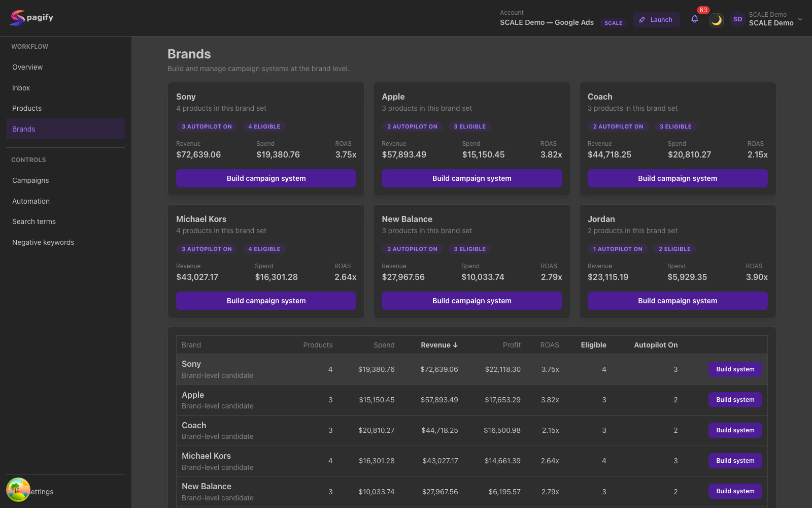Click Build system in Apple row
The width and height of the screenshot is (812, 508).
(735, 400)
